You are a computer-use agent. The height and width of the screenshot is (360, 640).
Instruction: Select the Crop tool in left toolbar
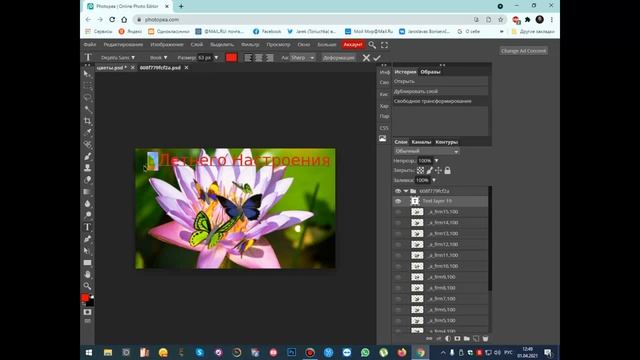[x=87, y=121]
